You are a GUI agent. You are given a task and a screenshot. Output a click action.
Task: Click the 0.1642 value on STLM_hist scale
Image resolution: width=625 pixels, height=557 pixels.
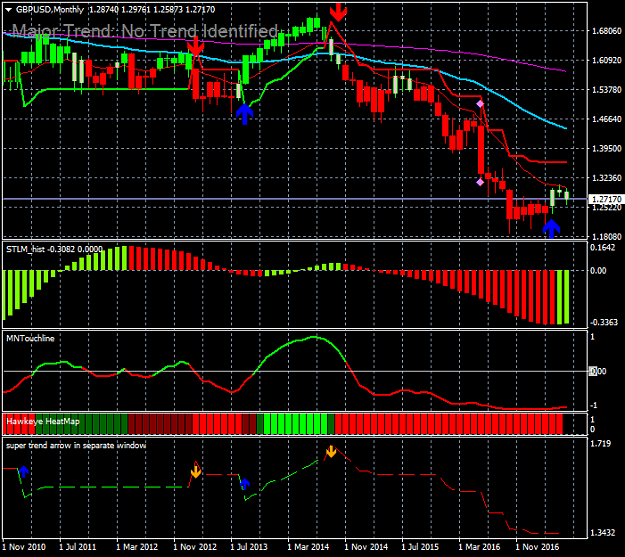click(602, 248)
